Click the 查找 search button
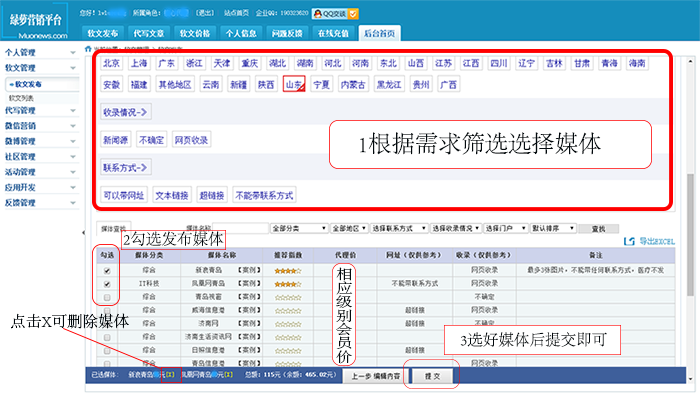The width and height of the screenshot is (700, 394). 598,229
